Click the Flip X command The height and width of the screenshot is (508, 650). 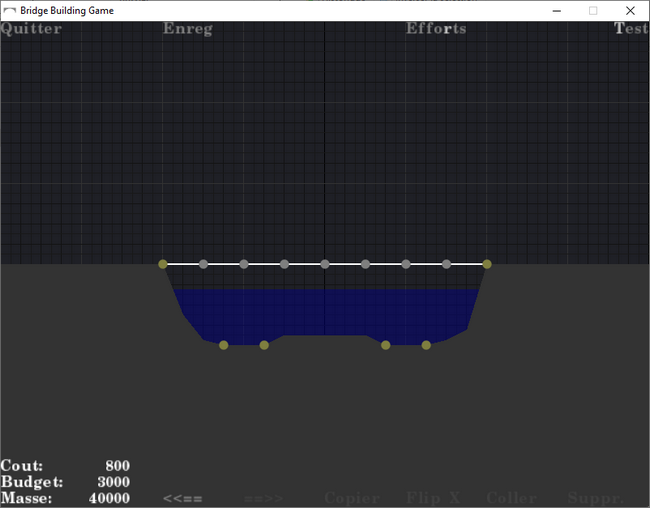pos(433,497)
